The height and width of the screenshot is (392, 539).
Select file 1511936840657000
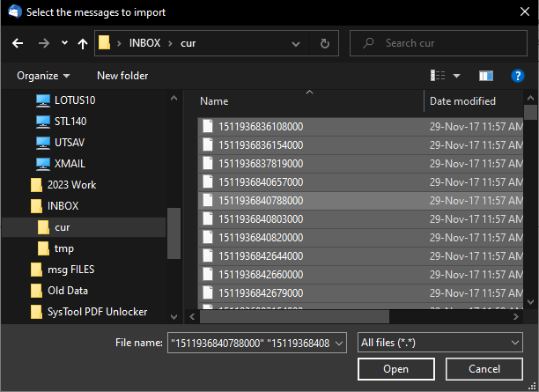click(x=360, y=182)
